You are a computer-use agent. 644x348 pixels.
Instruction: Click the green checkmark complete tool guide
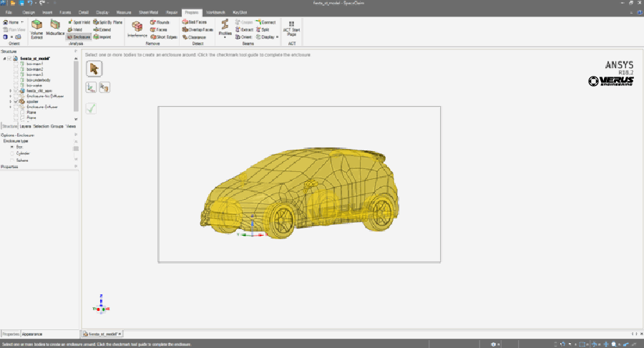click(91, 108)
